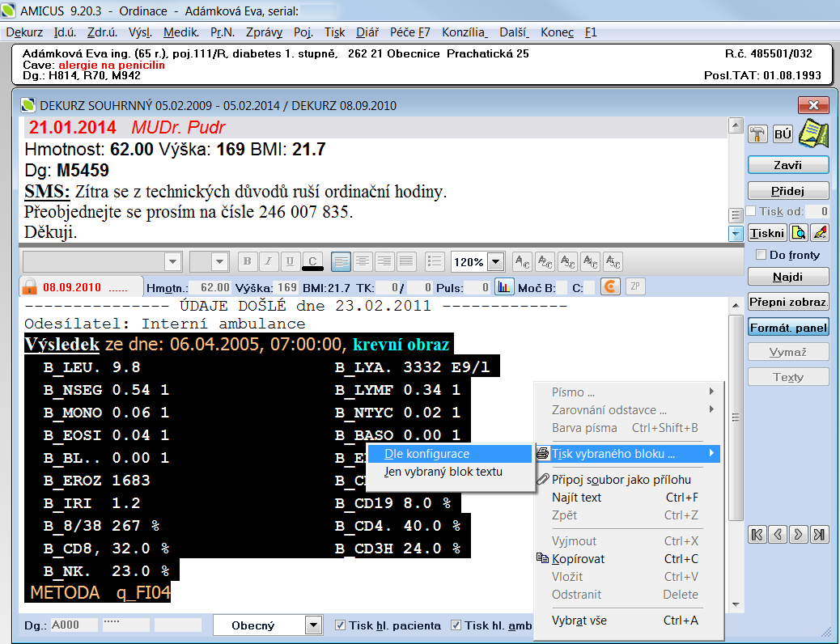Open the 120% zoom dropdown
840x644 pixels.
click(496, 262)
